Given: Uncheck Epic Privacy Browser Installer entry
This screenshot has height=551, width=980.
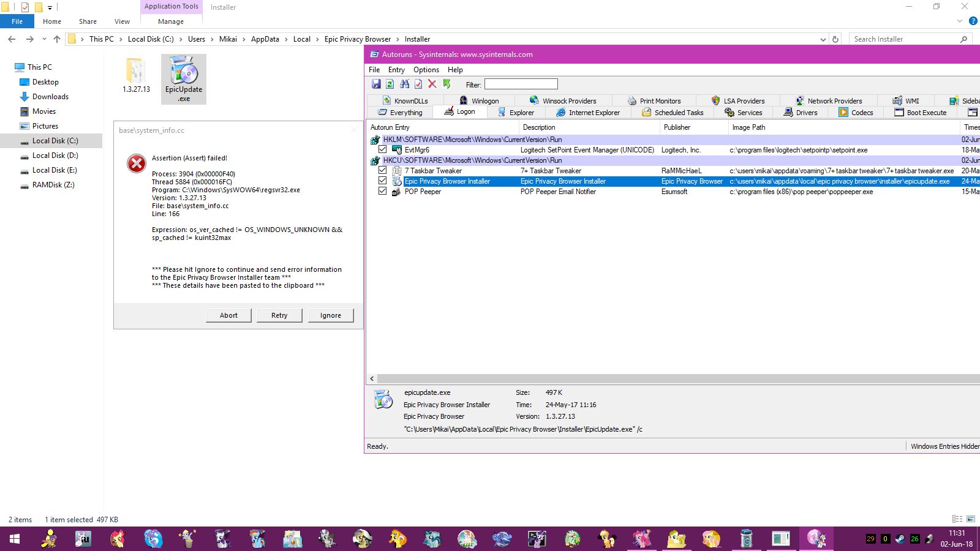Looking at the screenshot, I should [x=383, y=181].
